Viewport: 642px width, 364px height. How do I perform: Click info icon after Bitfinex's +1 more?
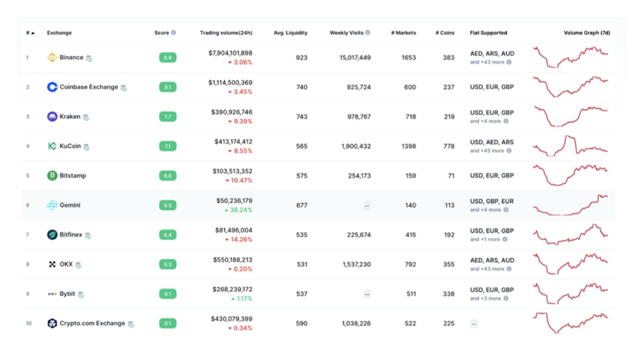505,239
